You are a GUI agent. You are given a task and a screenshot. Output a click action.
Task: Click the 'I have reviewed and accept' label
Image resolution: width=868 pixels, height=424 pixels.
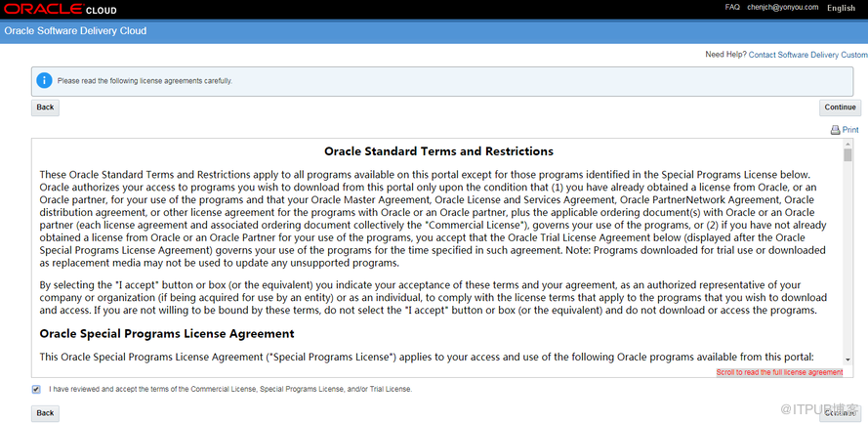(230, 390)
